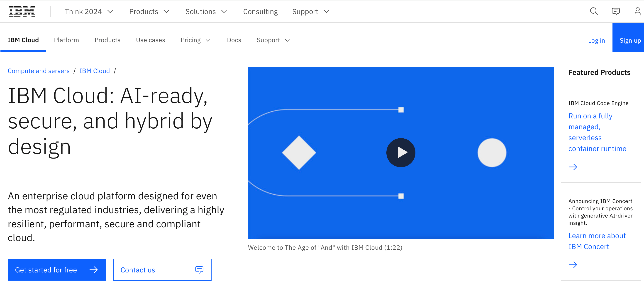Image resolution: width=644 pixels, height=289 pixels.
Task: Open the chat icon in header
Action: click(x=615, y=12)
